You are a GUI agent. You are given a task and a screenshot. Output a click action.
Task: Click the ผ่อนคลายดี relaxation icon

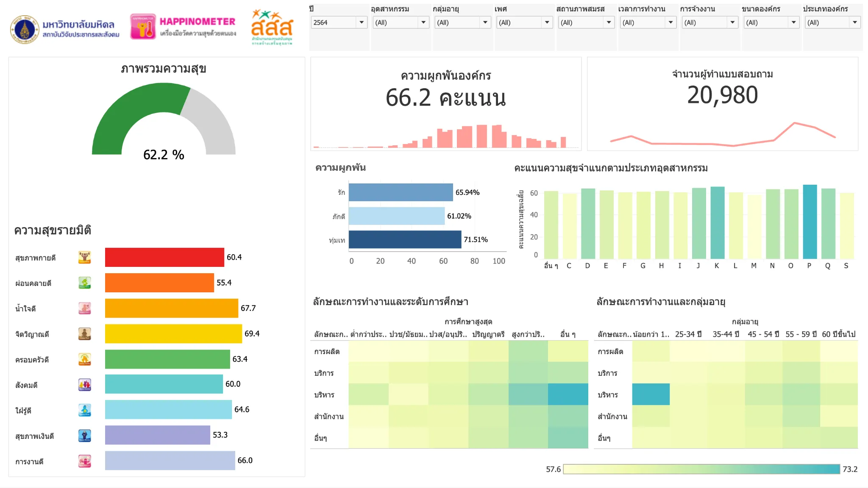(x=85, y=282)
